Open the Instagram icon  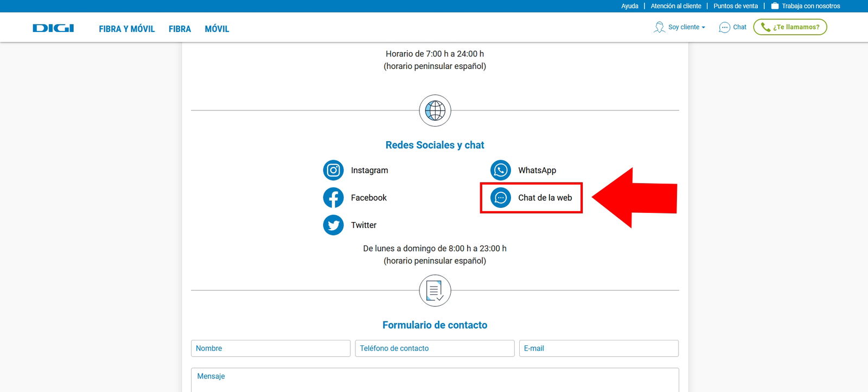coord(334,170)
